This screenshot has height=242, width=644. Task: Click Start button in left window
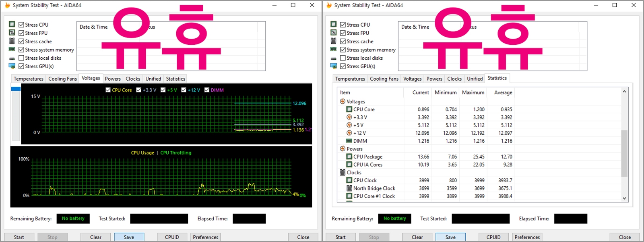coord(19,237)
